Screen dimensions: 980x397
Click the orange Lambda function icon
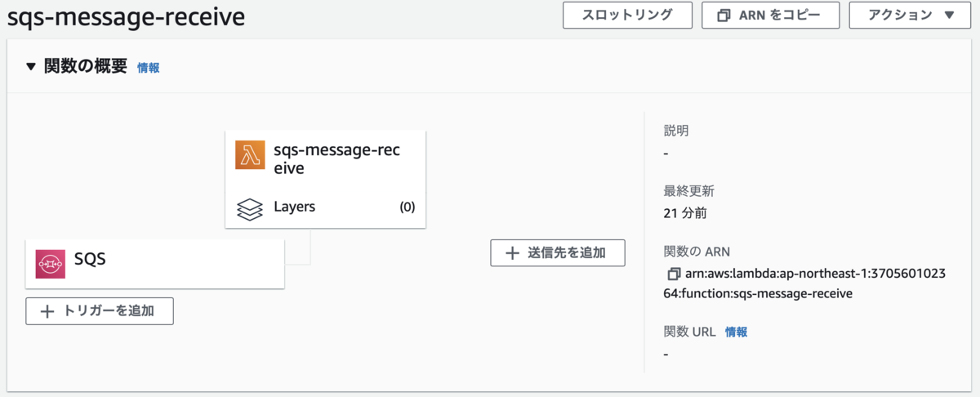(x=250, y=154)
